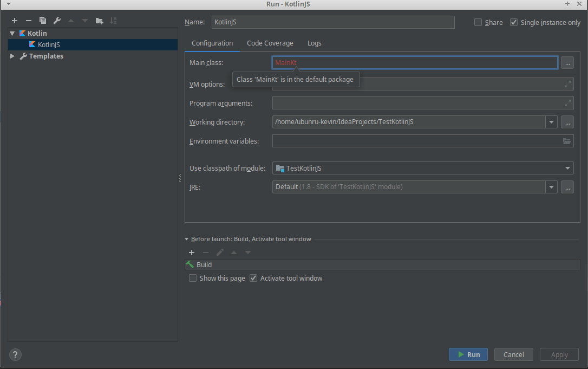Switch to the Logs tab

click(x=314, y=43)
